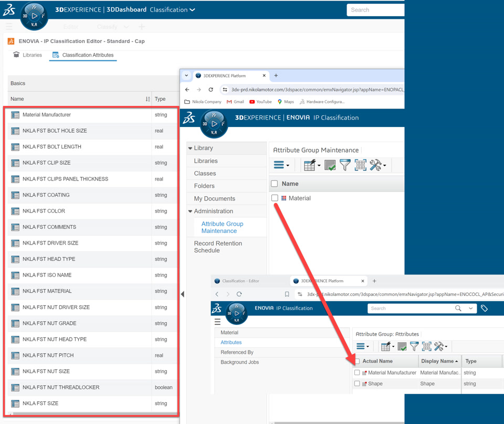504x424 pixels.
Task: Collapse the Library section
Action: [x=190, y=149]
